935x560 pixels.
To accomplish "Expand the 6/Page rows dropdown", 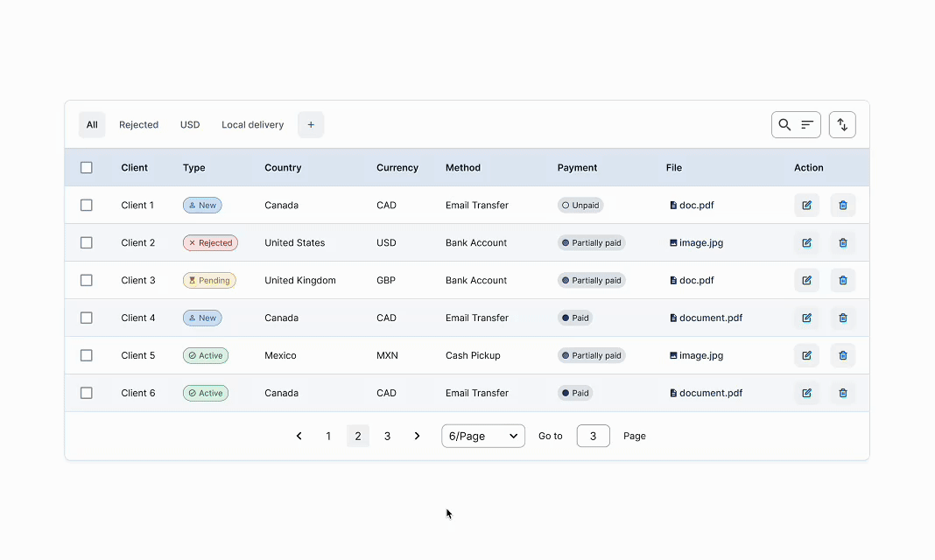I will coord(482,436).
